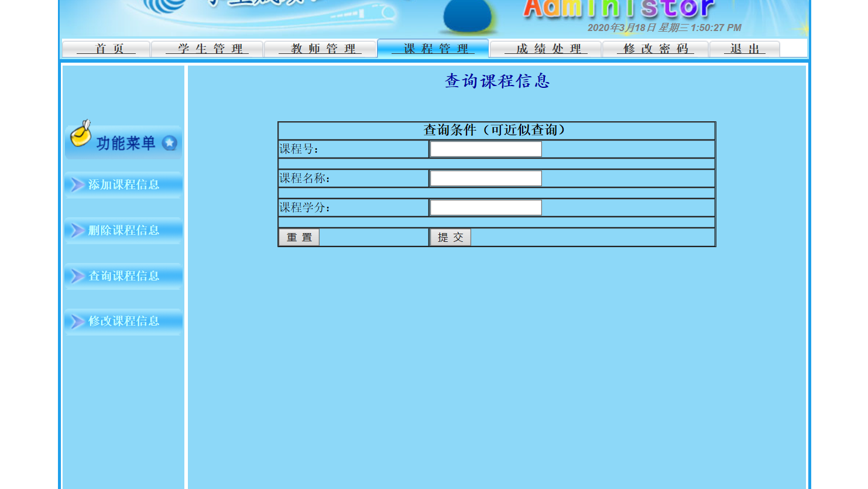The width and height of the screenshot is (868, 489).
Task: Click the 课程名称 input field
Action: click(485, 178)
